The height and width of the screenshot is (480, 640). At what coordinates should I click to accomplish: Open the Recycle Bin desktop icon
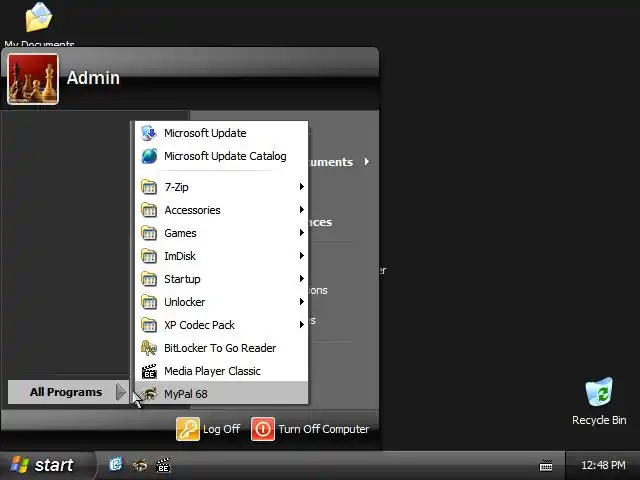pos(599,392)
